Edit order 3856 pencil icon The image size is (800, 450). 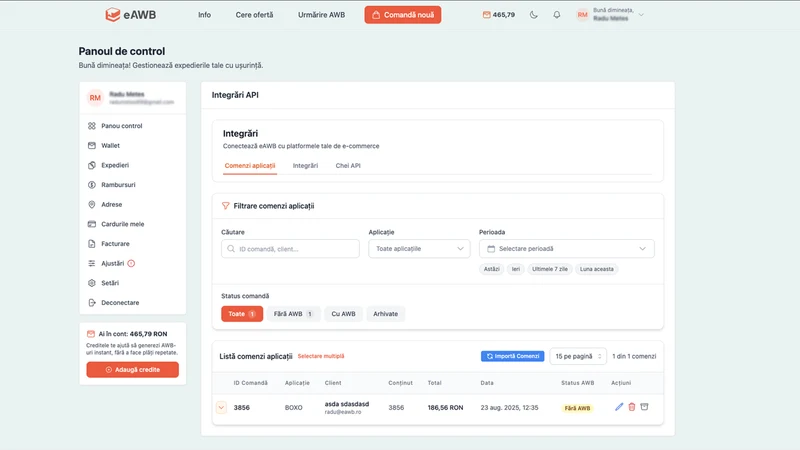[619, 407]
